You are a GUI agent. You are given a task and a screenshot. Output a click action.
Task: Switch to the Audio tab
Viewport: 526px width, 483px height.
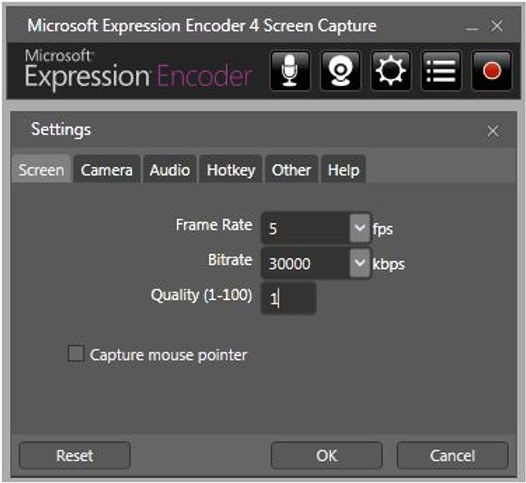click(x=170, y=169)
